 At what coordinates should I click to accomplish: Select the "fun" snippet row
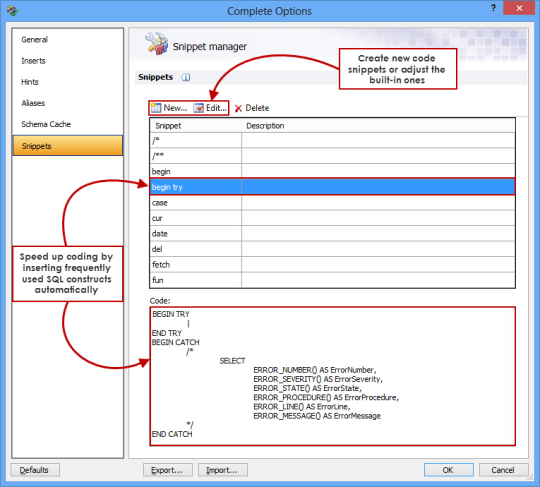333,280
